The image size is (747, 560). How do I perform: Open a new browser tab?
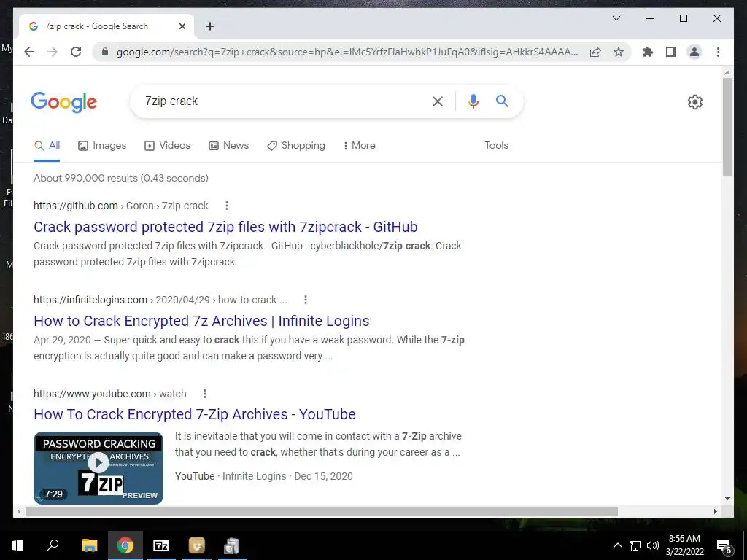tap(210, 26)
